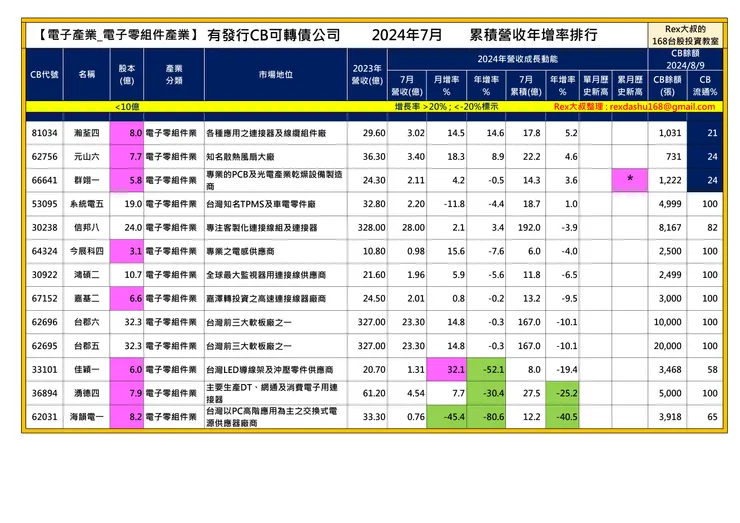Click the name cell 佳穎一
This screenshot has width=740, height=523.
click(87, 370)
